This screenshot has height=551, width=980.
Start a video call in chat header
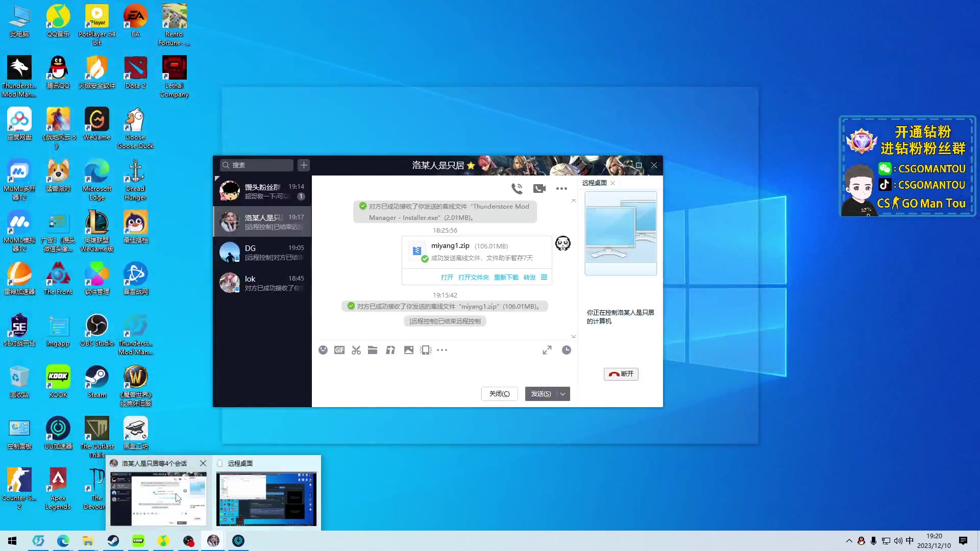[539, 189]
